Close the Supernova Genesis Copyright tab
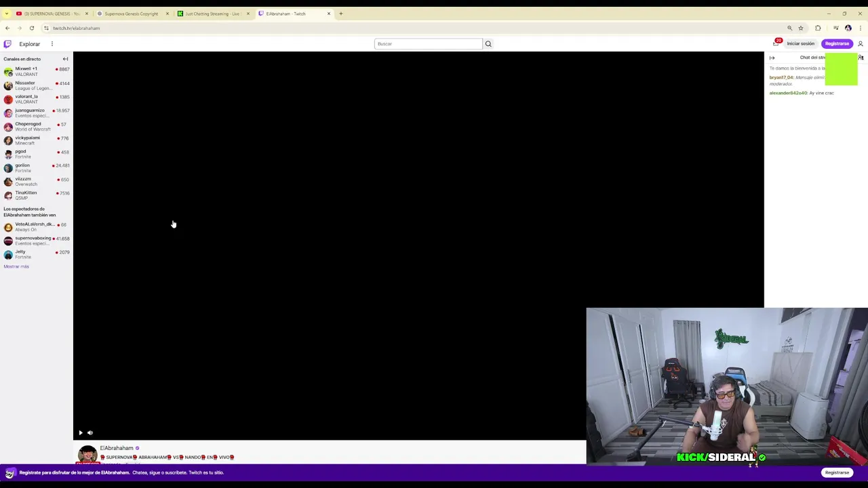This screenshot has width=868, height=488. click(x=167, y=14)
